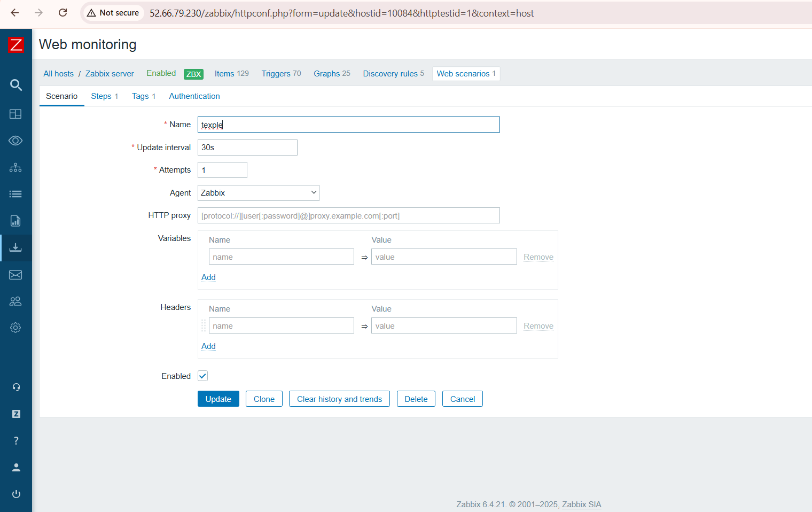812x512 pixels.
Task: Click the Clear history and trends button
Action: coord(339,399)
